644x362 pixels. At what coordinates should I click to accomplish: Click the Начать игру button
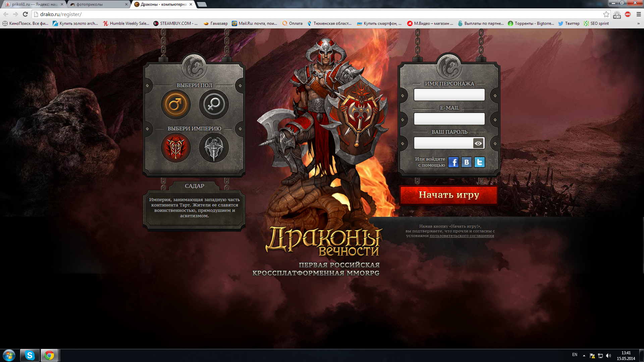point(449,195)
